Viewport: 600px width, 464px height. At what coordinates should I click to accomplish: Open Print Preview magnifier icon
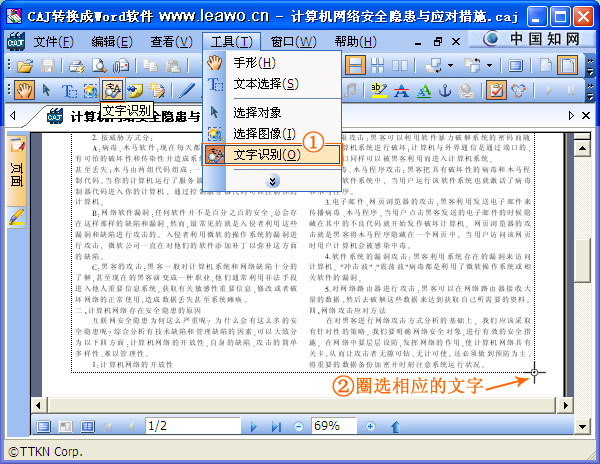[x=99, y=66]
